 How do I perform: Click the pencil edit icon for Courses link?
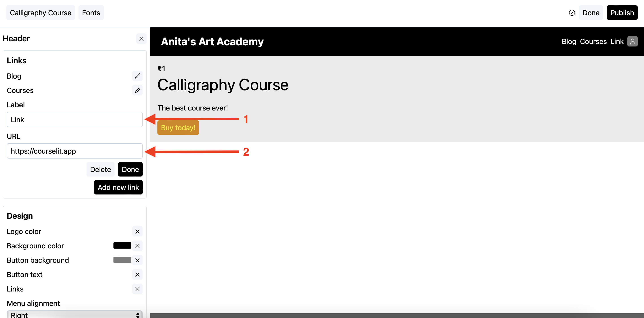pos(137,91)
